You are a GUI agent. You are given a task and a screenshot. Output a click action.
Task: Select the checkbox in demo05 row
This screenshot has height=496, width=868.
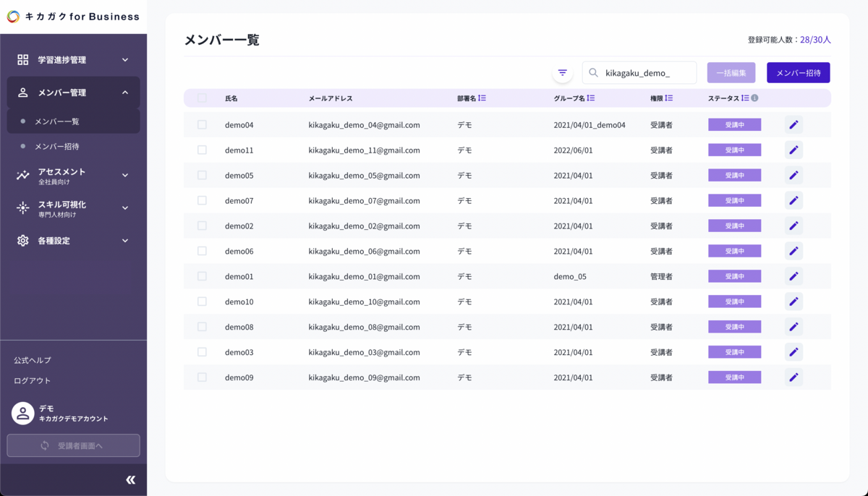[202, 176]
